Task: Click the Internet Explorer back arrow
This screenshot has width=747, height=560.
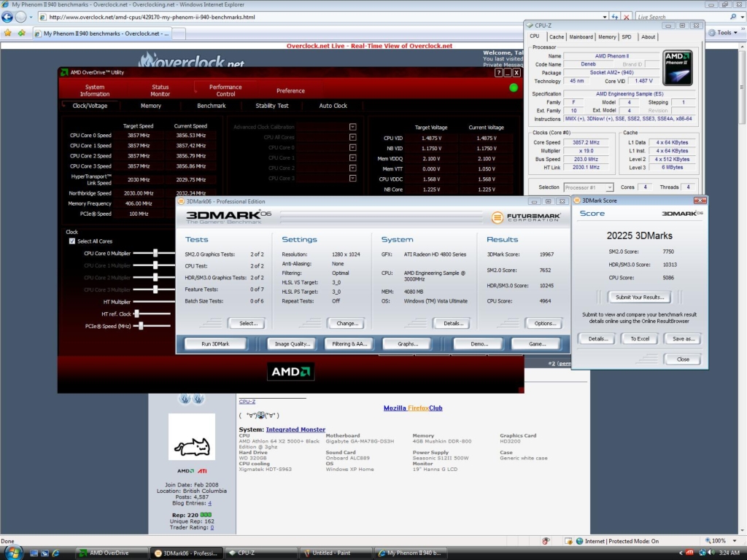Action: [x=7, y=17]
